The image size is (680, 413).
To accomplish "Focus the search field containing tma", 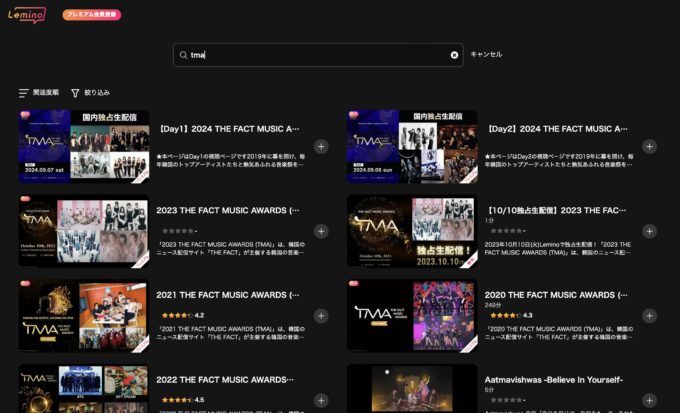I will click(x=318, y=55).
